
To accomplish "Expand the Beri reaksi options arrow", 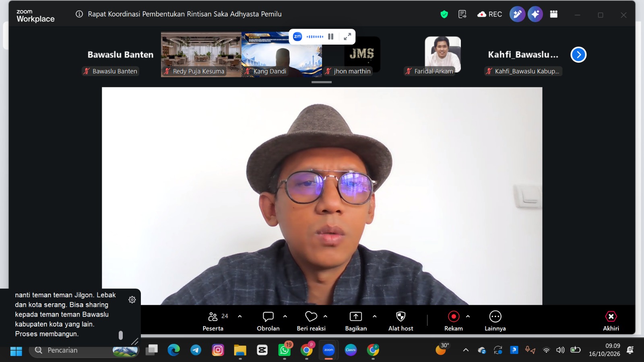I will tap(325, 317).
